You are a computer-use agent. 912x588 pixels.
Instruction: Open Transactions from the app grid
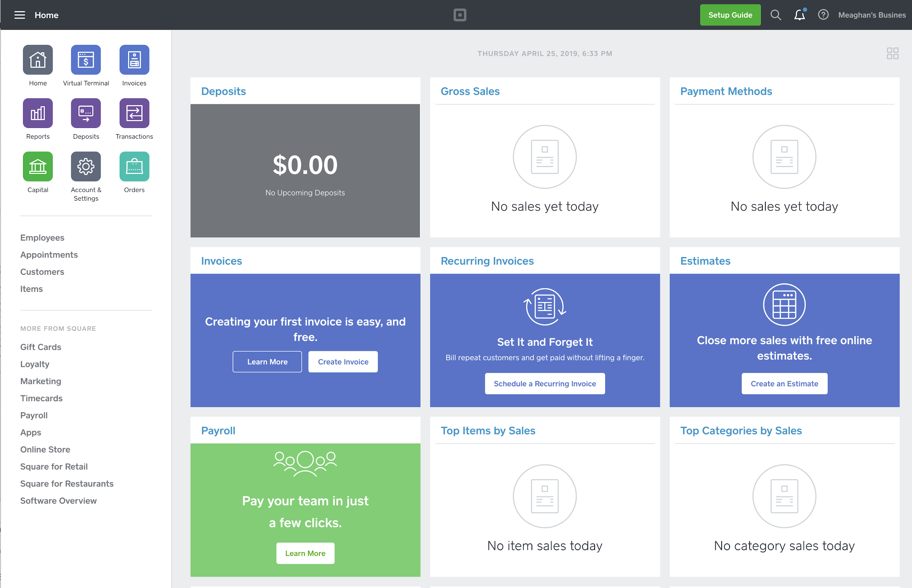pyautogui.click(x=134, y=113)
